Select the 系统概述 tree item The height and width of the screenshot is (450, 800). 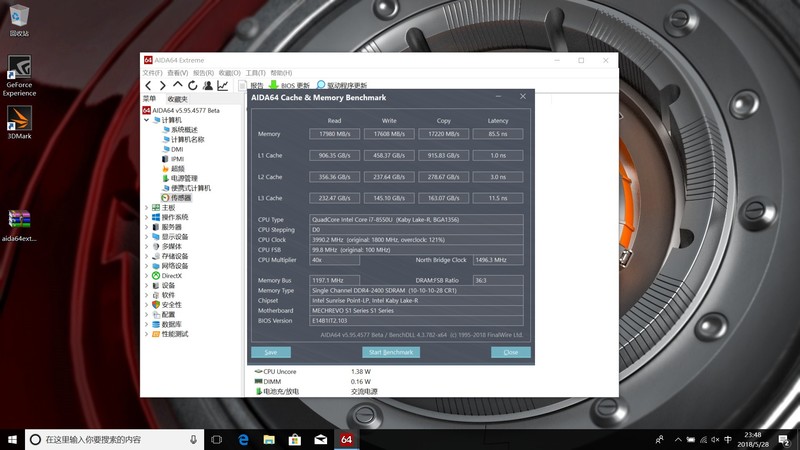[180, 130]
